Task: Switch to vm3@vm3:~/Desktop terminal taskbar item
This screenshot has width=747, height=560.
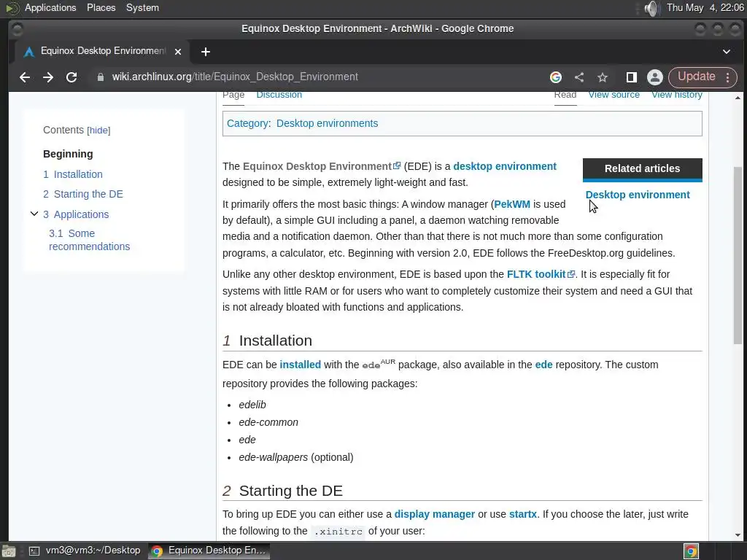Action: click(85, 551)
